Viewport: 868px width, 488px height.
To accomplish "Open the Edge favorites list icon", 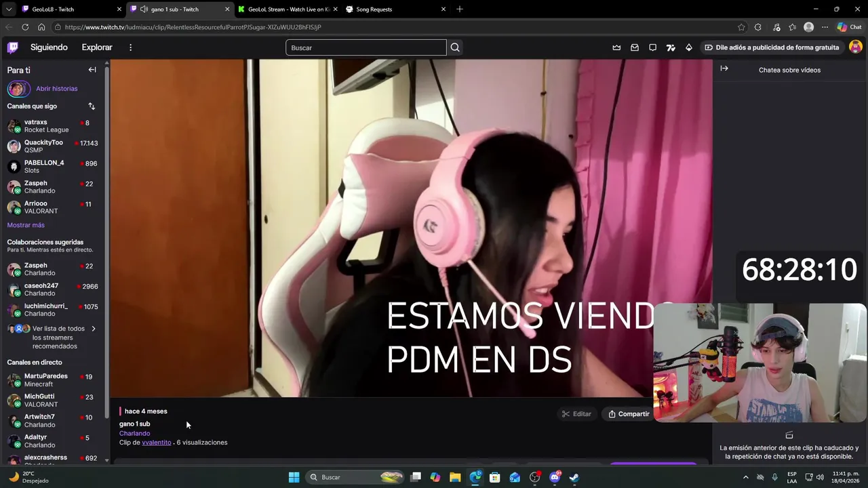I will pos(793,27).
